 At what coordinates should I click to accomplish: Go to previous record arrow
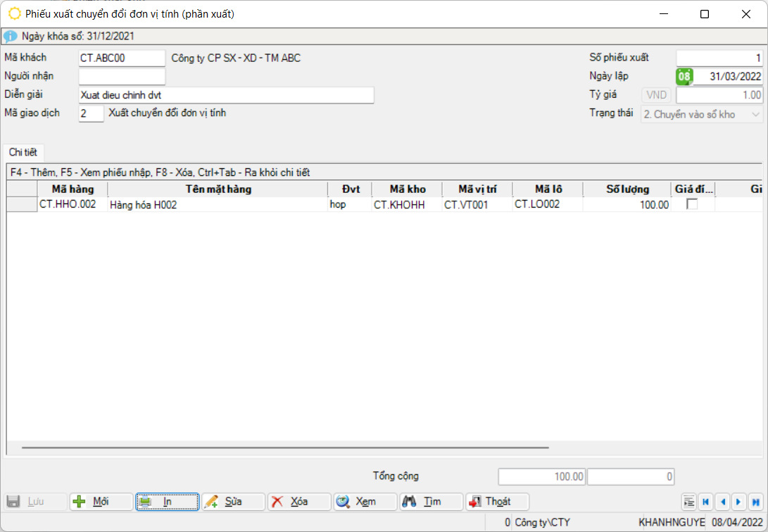722,502
